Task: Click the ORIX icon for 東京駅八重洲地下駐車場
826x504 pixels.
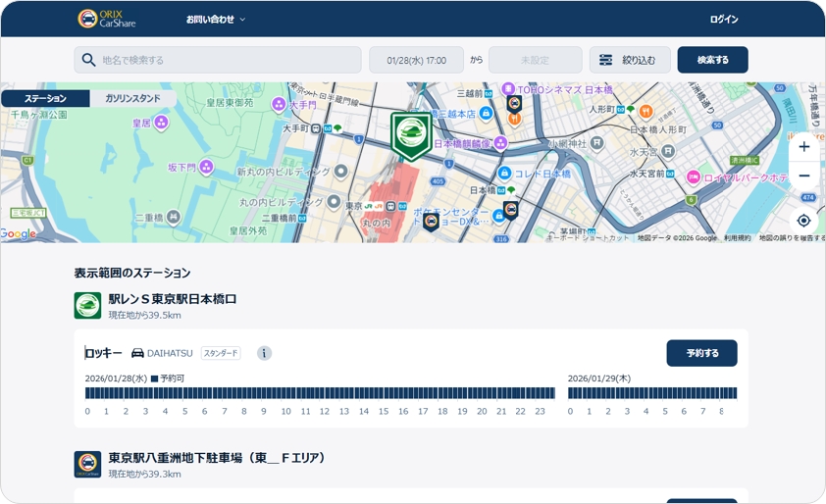Action: click(x=87, y=464)
